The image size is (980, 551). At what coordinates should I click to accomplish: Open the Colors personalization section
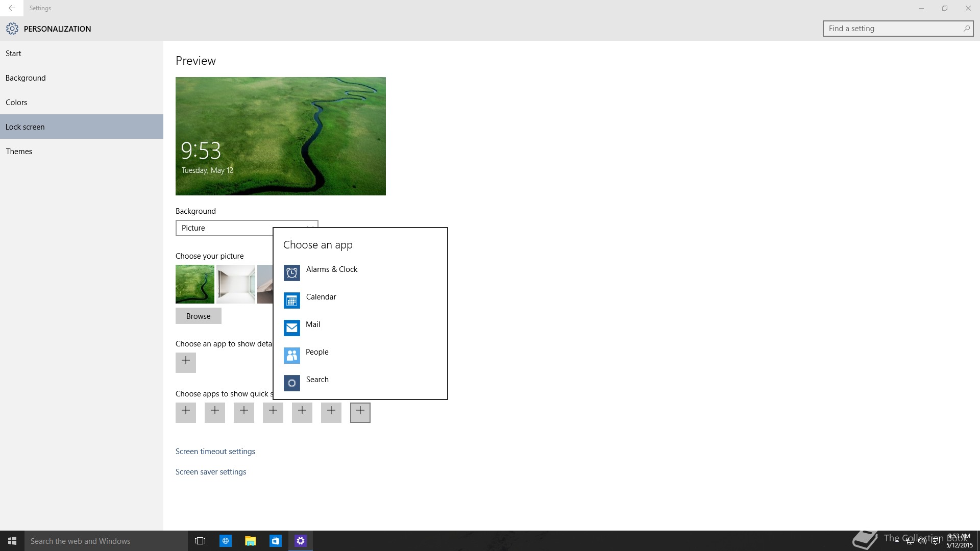[82, 103]
